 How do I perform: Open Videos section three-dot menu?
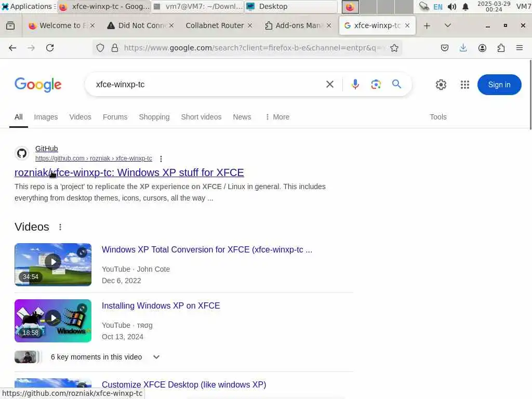click(x=60, y=227)
